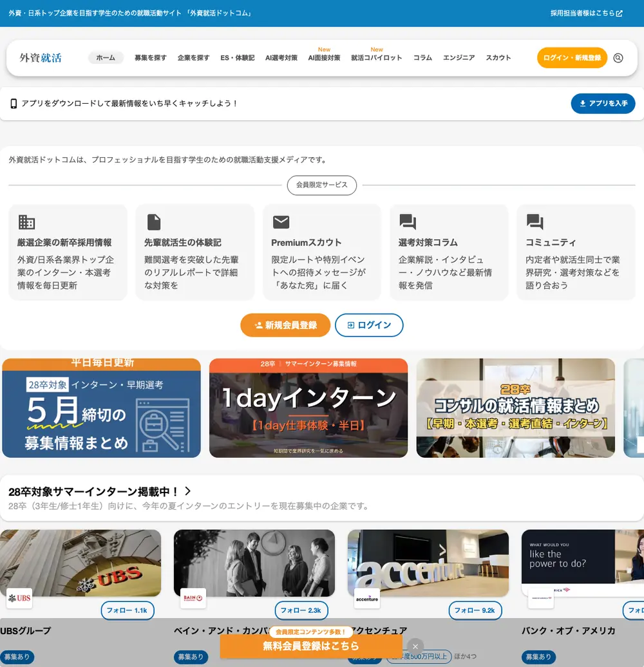
Task: Click UBSグループ company name
Action: [26, 630]
